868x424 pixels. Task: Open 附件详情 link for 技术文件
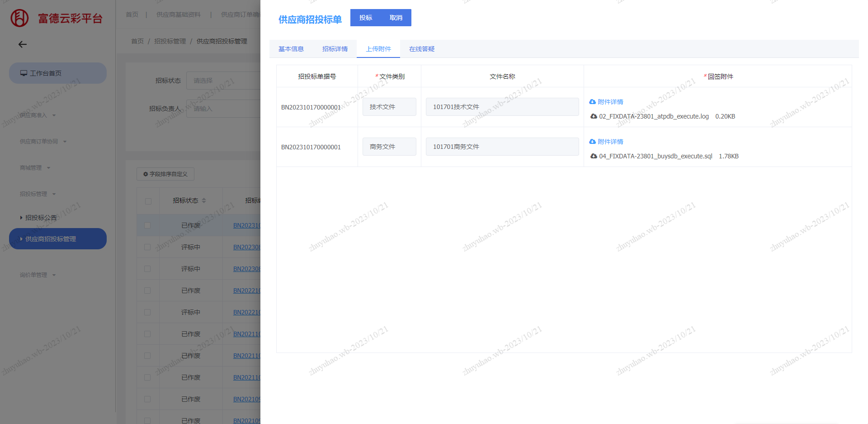click(606, 102)
